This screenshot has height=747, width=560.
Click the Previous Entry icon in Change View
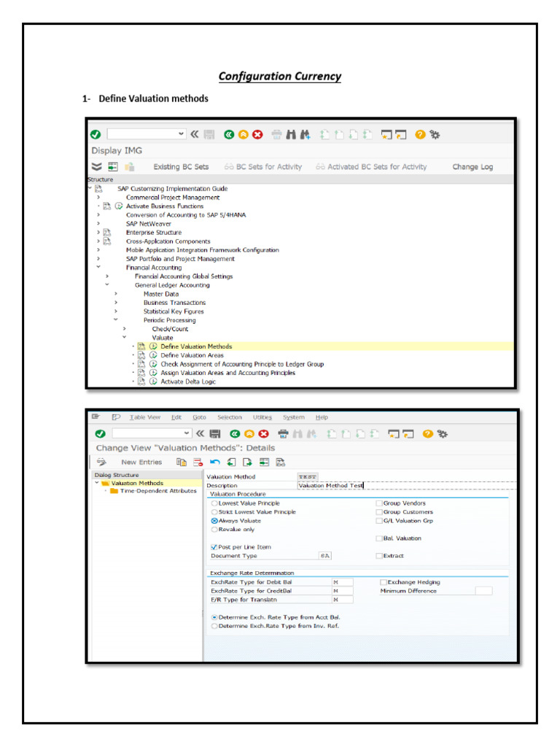point(231,462)
